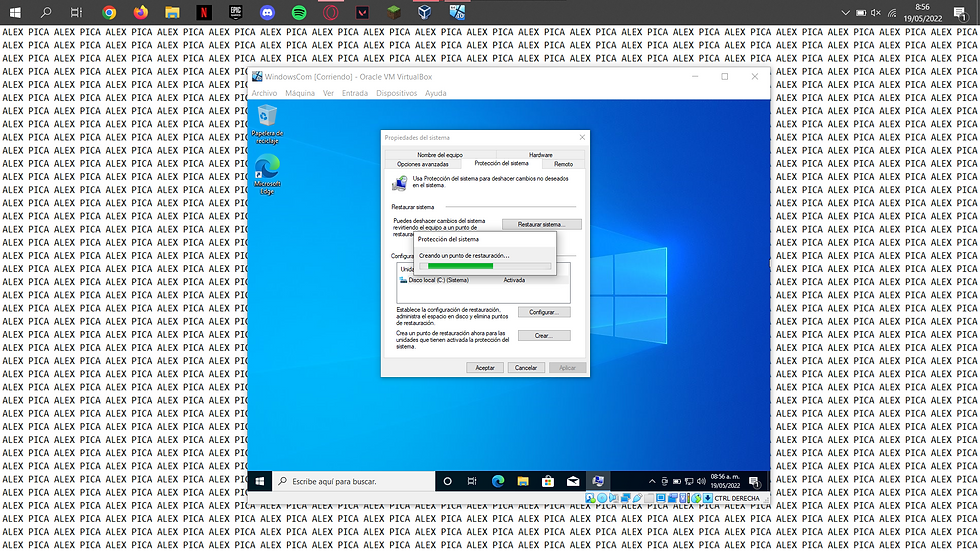This screenshot has width=980, height=551.
Task: Open Microsoft Edge desktop shortcut in VM
Action: 268,175
